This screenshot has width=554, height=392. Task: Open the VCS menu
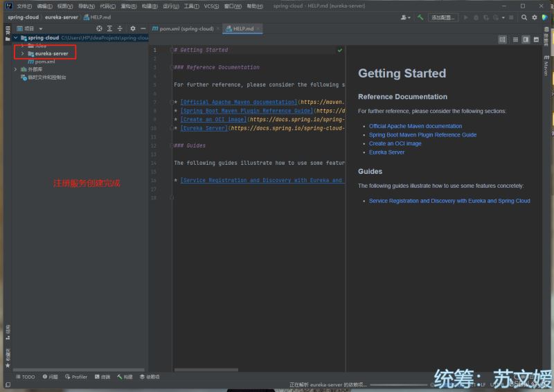tap(211, 6)
